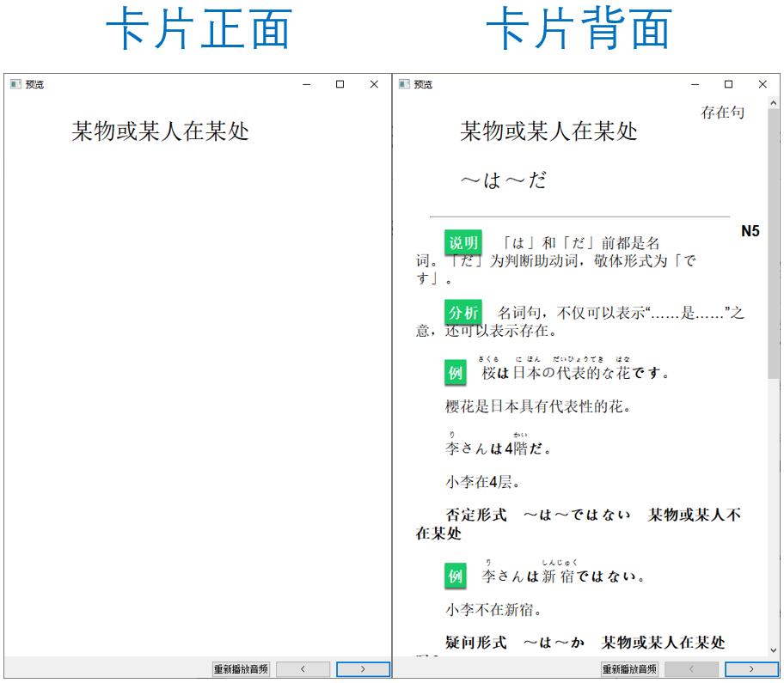Viewport: 784px width, 683px height.
Task: Click scroll up arrow in right preview window
Action: pos(774,103)
